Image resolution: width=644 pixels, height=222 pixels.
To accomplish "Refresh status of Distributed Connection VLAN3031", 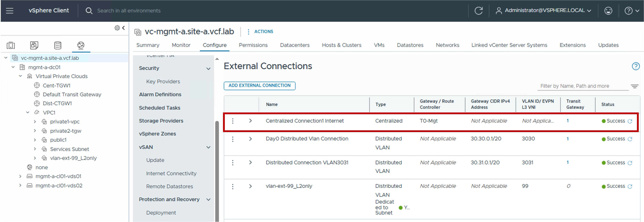I will point(630,163).
